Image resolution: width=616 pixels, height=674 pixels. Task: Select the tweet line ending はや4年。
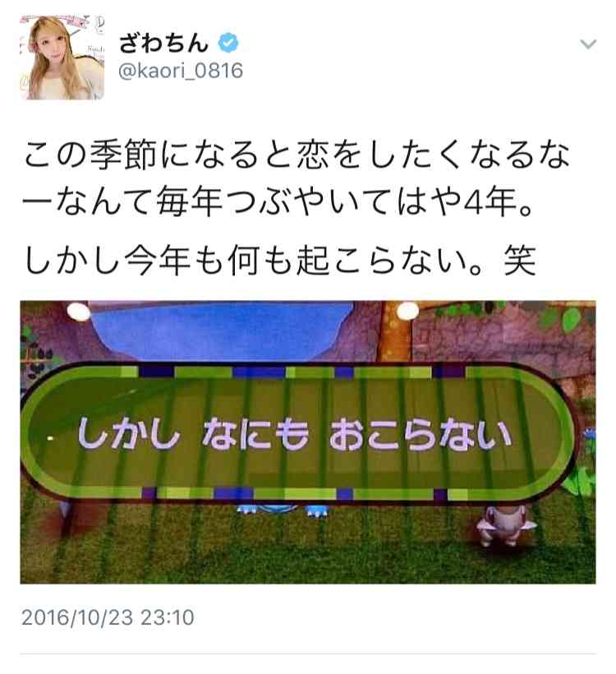(x=278, y=202)
